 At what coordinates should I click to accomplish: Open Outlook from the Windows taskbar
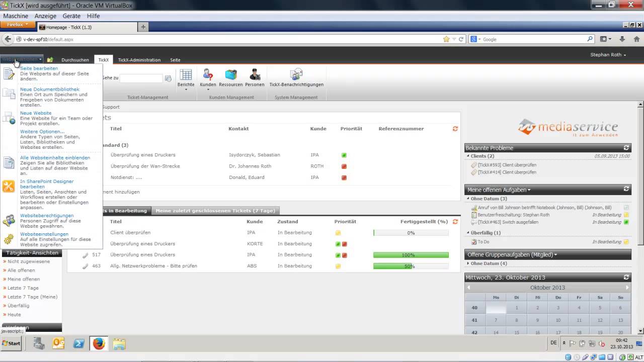[59, 343]
